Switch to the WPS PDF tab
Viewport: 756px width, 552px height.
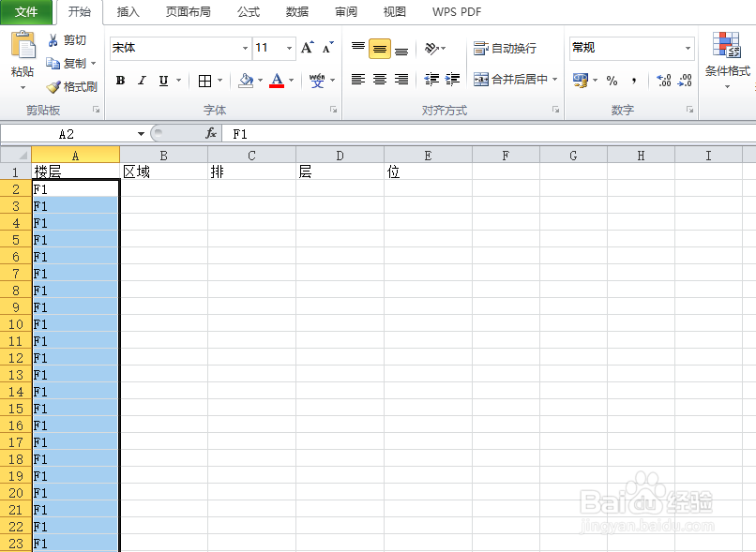click(457, 12)
